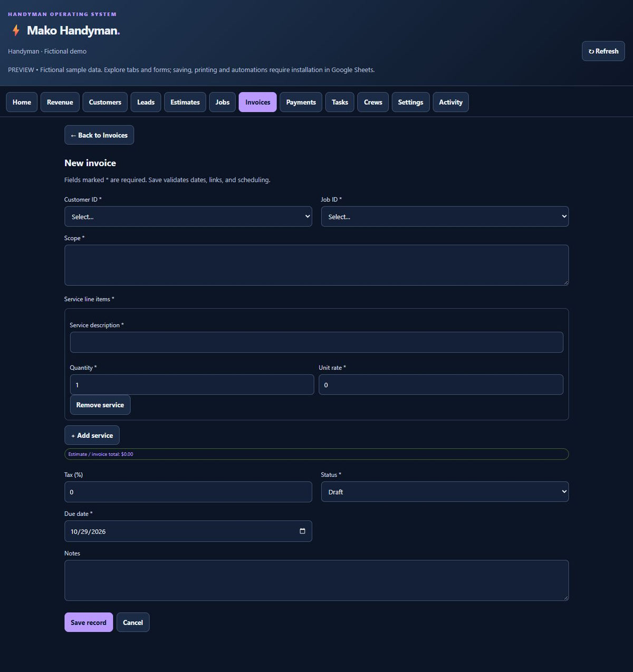The height and width of the screenshot is (672, 633).
Task: Select the Invoices tab
Action: pyautogui.click(x=257, y=102)
